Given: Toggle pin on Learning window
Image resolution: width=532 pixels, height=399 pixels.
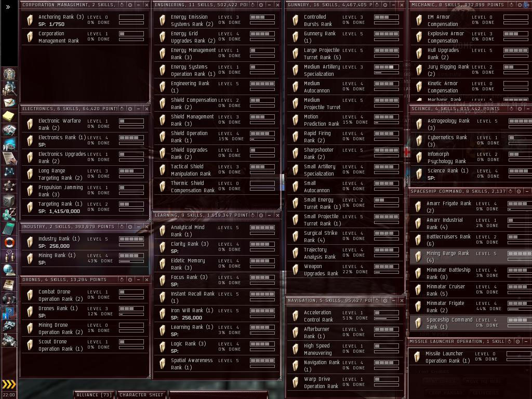Looking at the screenshot, I should click(x=261, y=215).
